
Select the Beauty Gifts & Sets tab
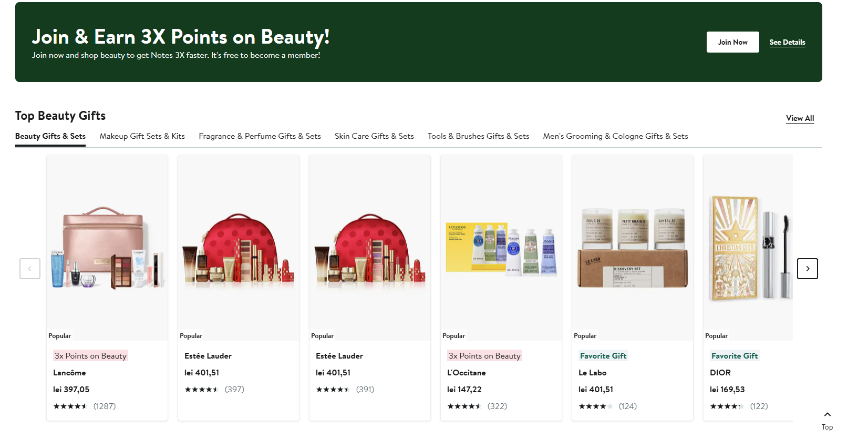(x=50, y=136)
